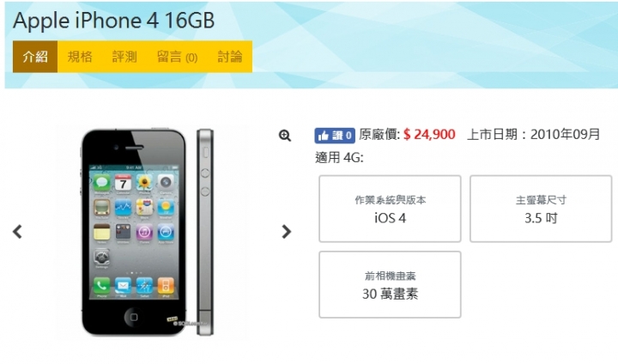The width and height of the screenshot is (618, 364).
Task: Click the iPhone 4 front product image
Action: 134,233
